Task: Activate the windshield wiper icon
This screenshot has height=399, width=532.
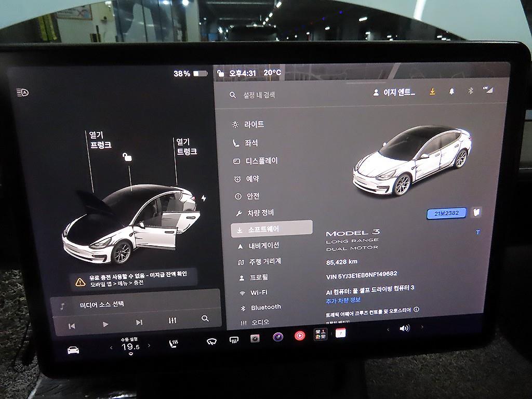Action: point(212,341)
